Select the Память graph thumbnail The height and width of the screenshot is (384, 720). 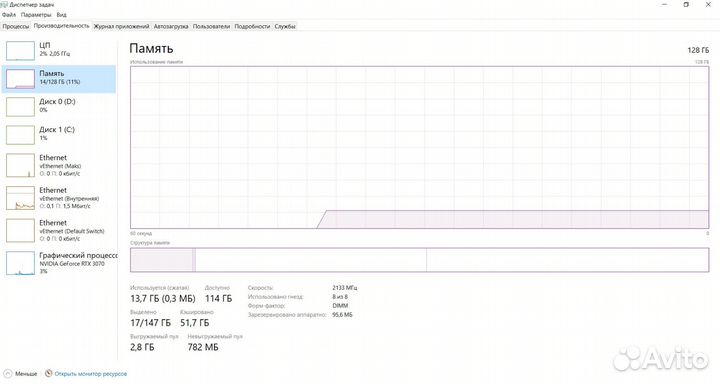20,79
